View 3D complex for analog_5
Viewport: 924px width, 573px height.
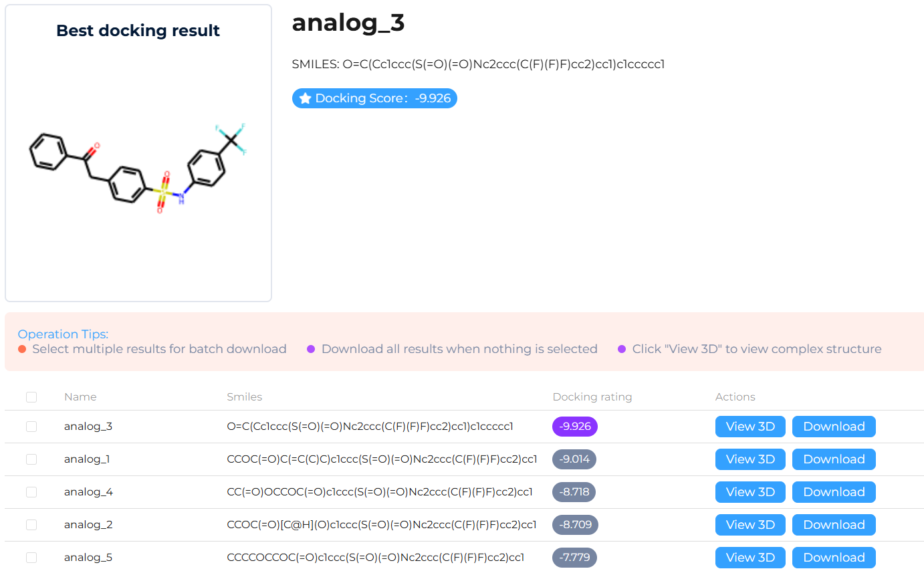pyautogui.click(x=750, y=558)
